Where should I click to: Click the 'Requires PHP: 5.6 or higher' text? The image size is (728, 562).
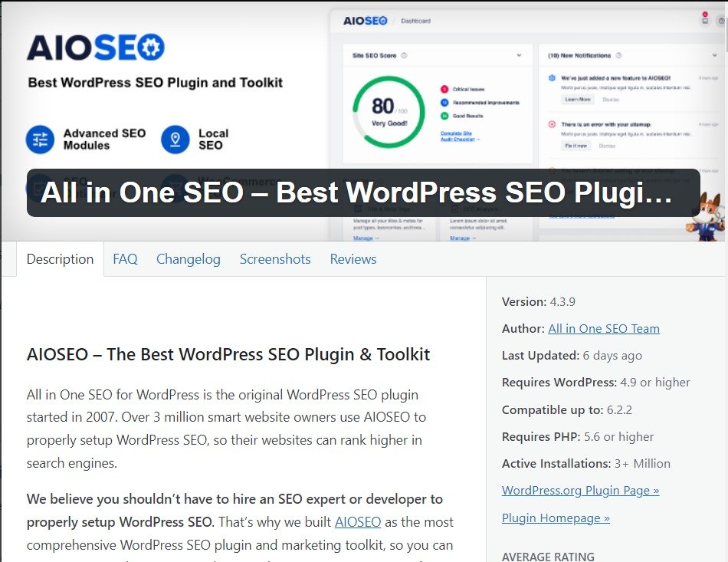click(x=578, y=437)
